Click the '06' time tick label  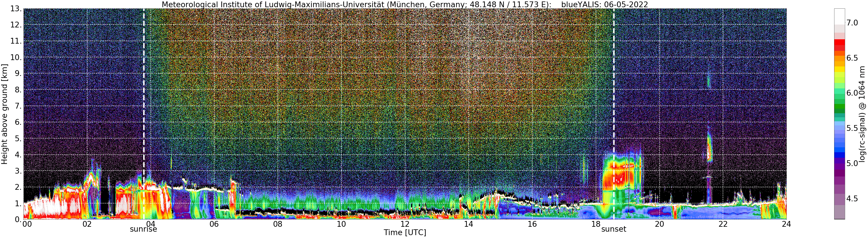click(214, 224)
